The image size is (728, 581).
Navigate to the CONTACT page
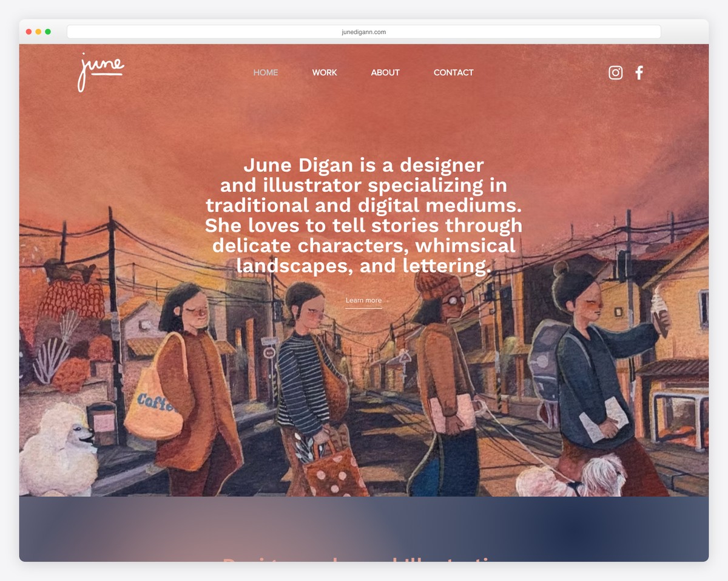[x=453, y=72]
